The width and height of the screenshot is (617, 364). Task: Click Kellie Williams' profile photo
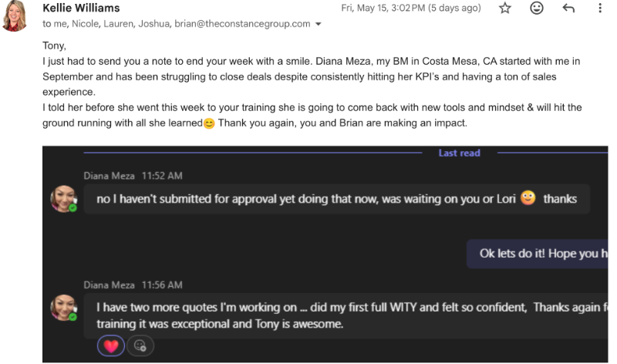pos(15,15)
